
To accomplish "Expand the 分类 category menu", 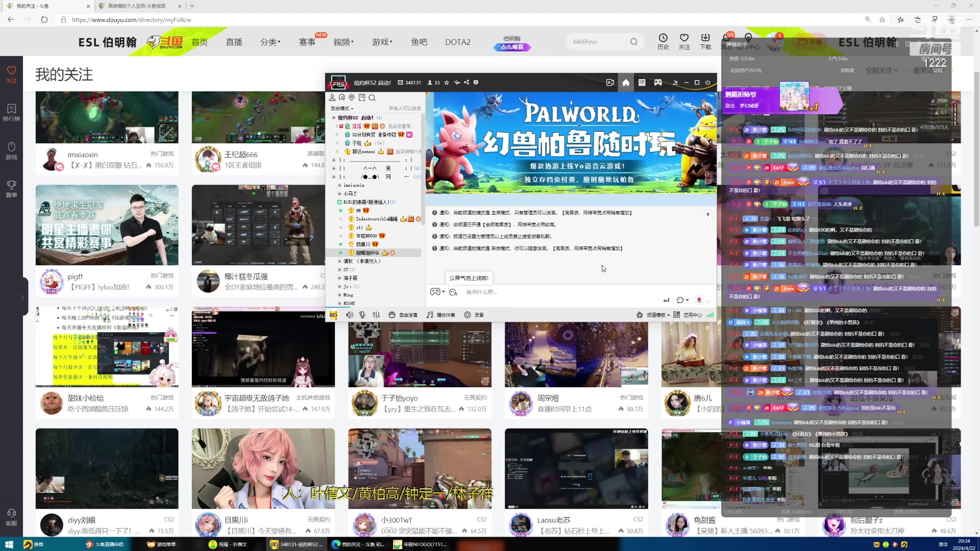I will click(x=271, y=42).
